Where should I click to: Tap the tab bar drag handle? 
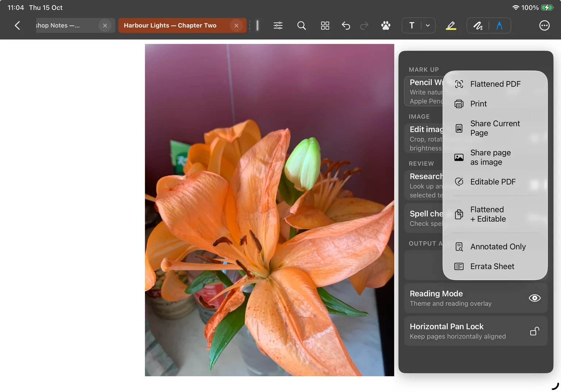pyautogui.click(x=257, y=26)
